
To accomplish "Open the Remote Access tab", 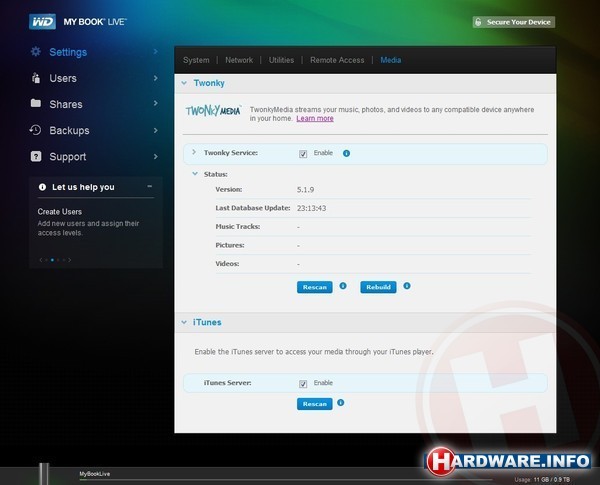I will point(337,60).
